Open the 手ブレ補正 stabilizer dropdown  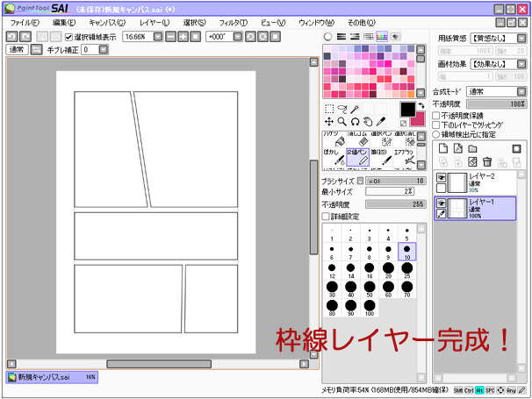(104, 50)
